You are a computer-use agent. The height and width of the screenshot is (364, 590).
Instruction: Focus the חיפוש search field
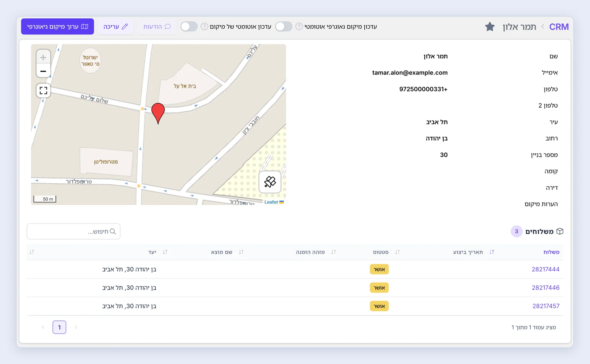tap(73, 231)
